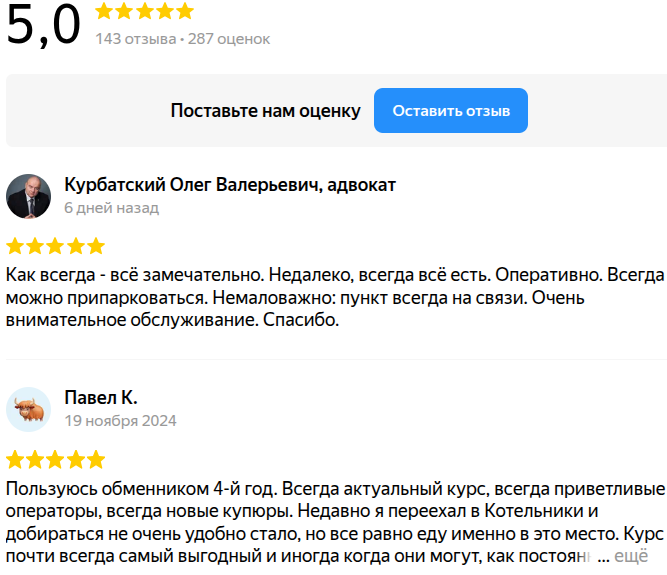Click the "143 отзыва • 287 оценок" count text
The image size is (667, 575).
coord(183,39)
